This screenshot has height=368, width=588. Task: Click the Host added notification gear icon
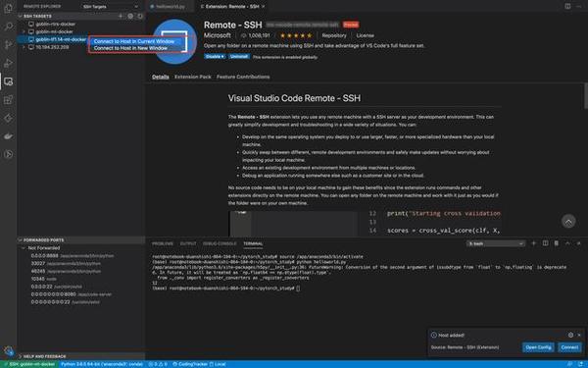570,335
